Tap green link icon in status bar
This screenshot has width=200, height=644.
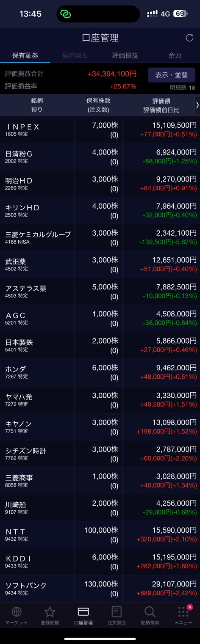point(65,14)
